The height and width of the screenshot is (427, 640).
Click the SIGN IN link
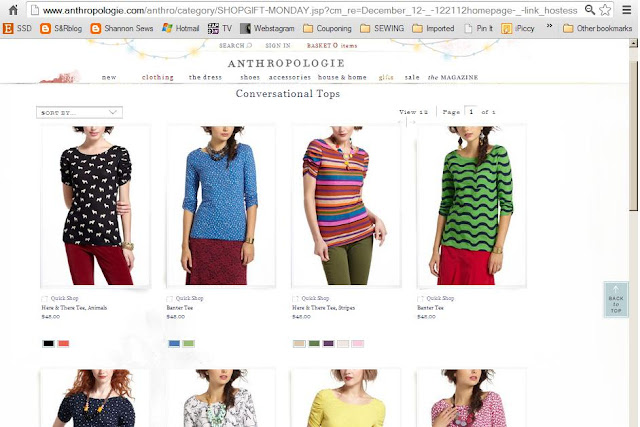(278, 46)
